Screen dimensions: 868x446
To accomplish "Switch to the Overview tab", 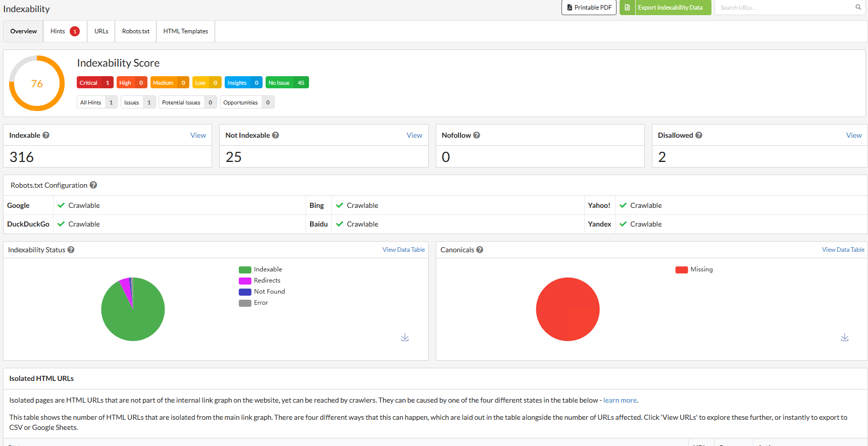I will tap(23, 31).
